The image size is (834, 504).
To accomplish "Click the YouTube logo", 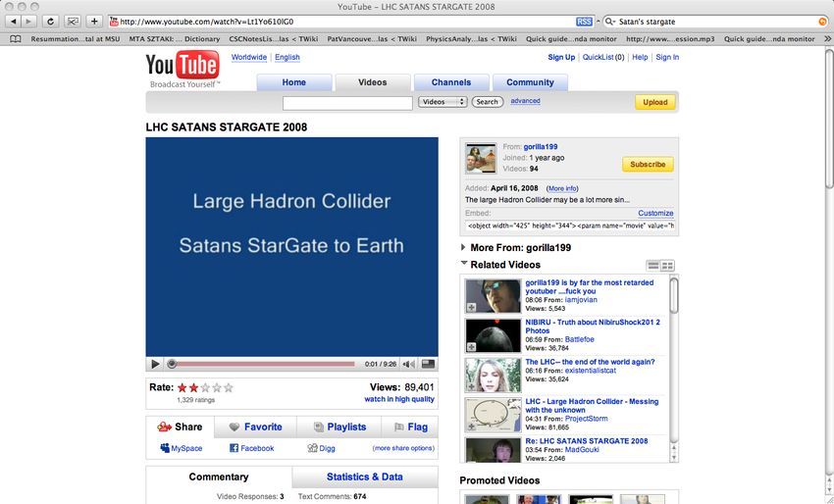I will click(182, 69).
